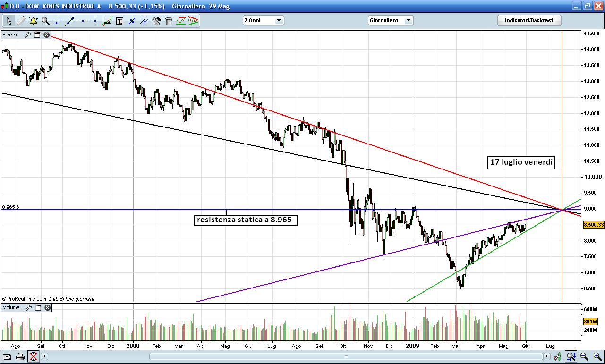Click the trash can delete tool

169,21
